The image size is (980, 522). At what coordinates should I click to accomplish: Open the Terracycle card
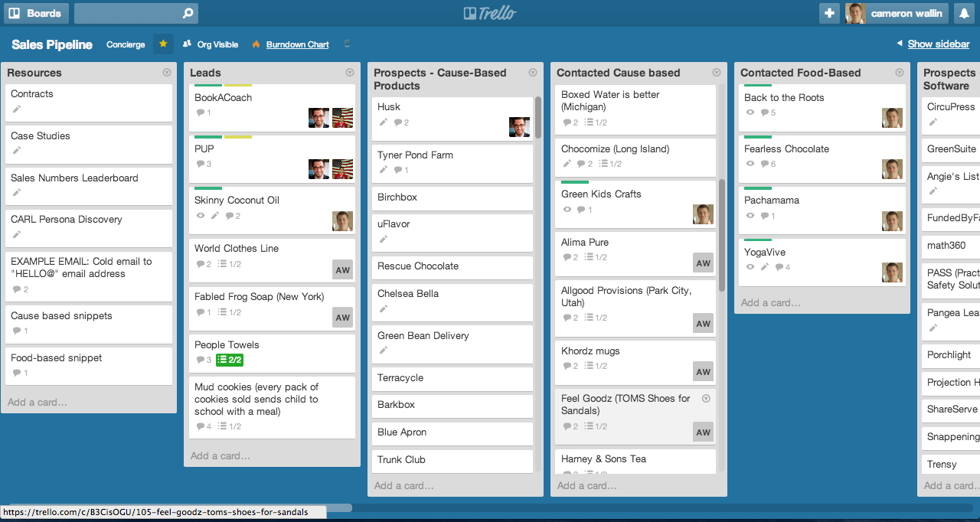pyautogui.click(x=452, y=378)
